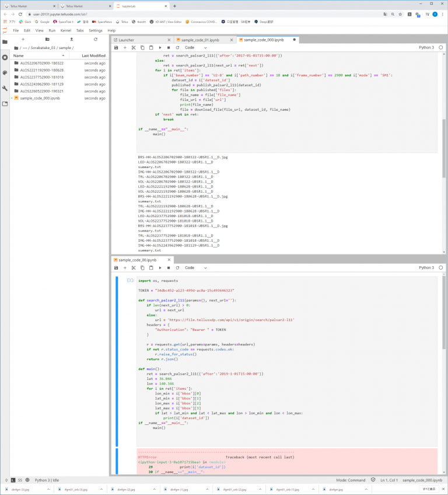Click Python 3 | Idle in status bar
This screenshot has height=495, width=448.
tap(47, 480)
